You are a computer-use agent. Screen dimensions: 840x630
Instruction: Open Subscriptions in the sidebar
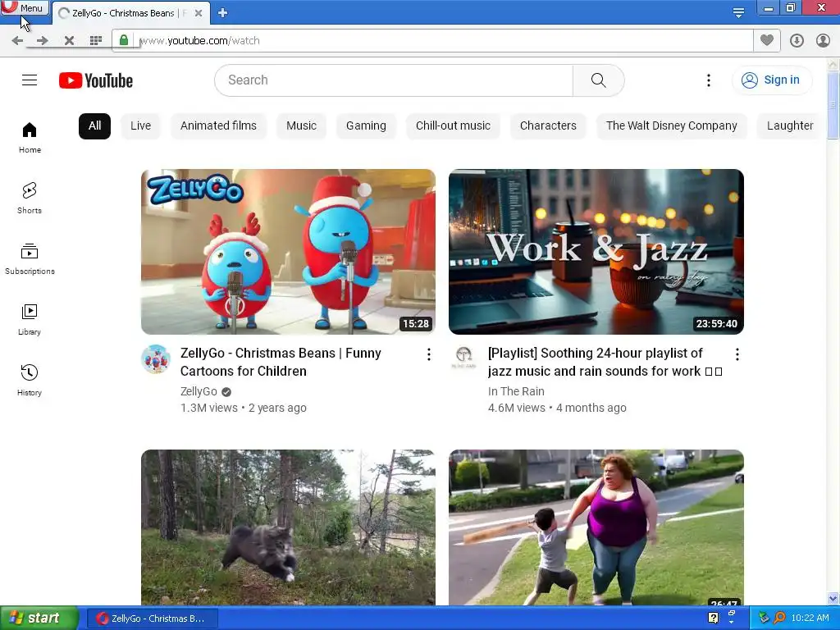pos(30,258)
